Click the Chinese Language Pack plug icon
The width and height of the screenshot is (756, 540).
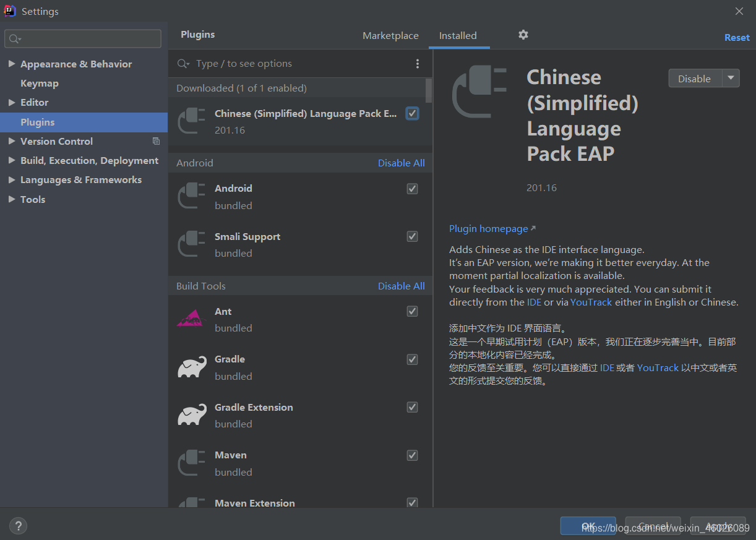(x=191, y=121)
